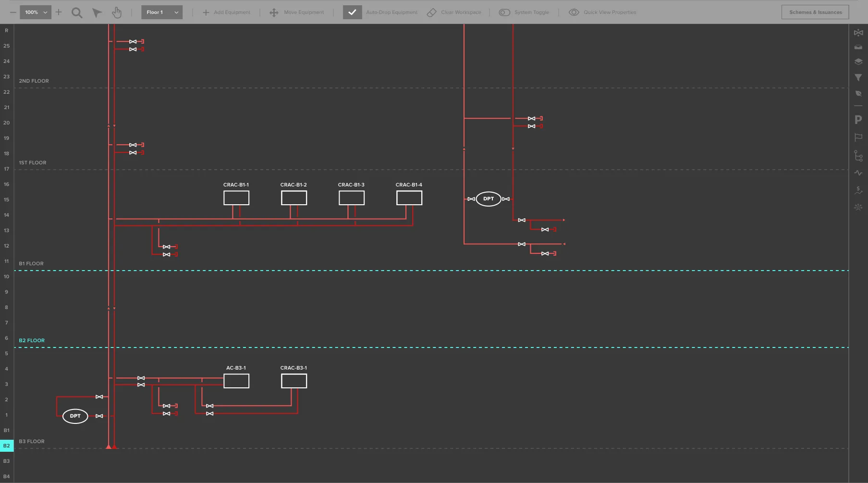This screenshot has height=483, width=868.
Task: Toggle Quick View Properties eye
Action: pyautogui.click(x=574, y=12)
